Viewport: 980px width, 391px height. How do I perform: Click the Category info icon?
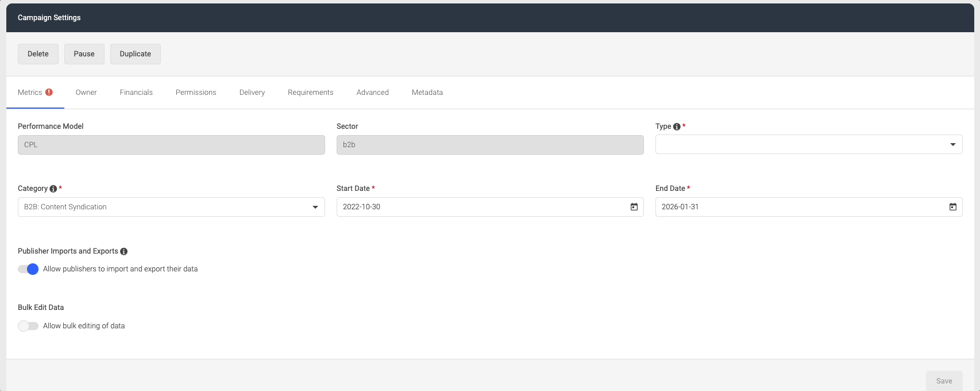[x=53, y=189]
